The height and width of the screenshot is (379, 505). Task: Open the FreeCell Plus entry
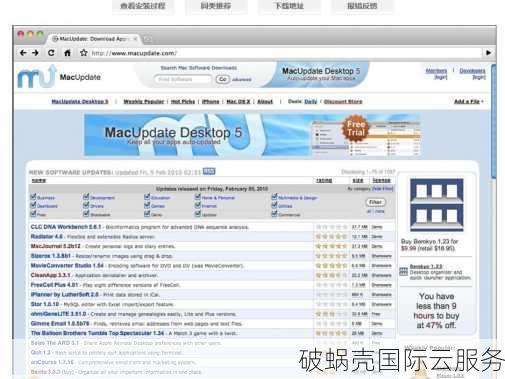tap(54, 285)
